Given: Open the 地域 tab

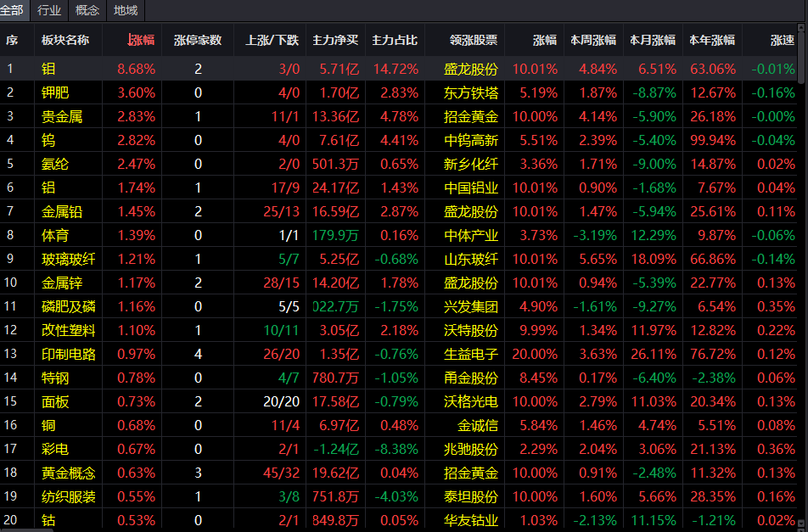Looking at the screenshot, I should pyautogui.click(x=126, y=10).
